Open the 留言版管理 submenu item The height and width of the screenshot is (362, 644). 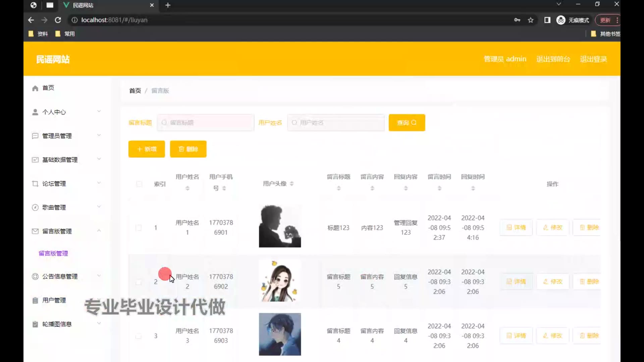click(x=53, y=253)
